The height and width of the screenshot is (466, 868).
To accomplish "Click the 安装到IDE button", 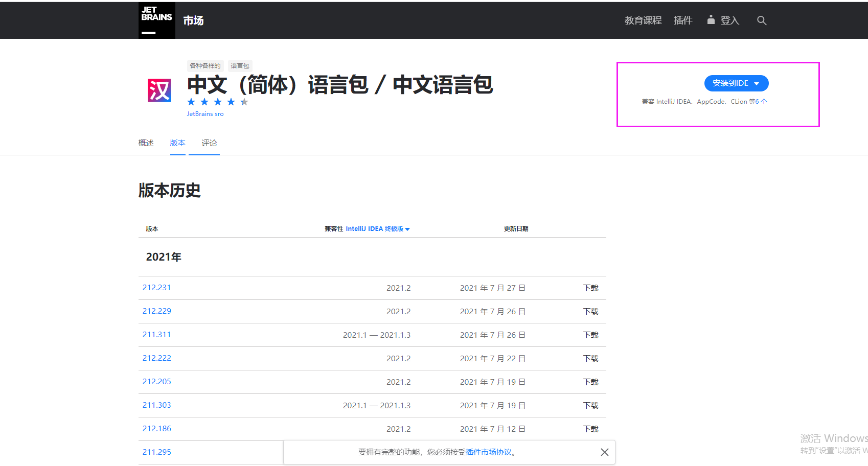I will point(736,83).
